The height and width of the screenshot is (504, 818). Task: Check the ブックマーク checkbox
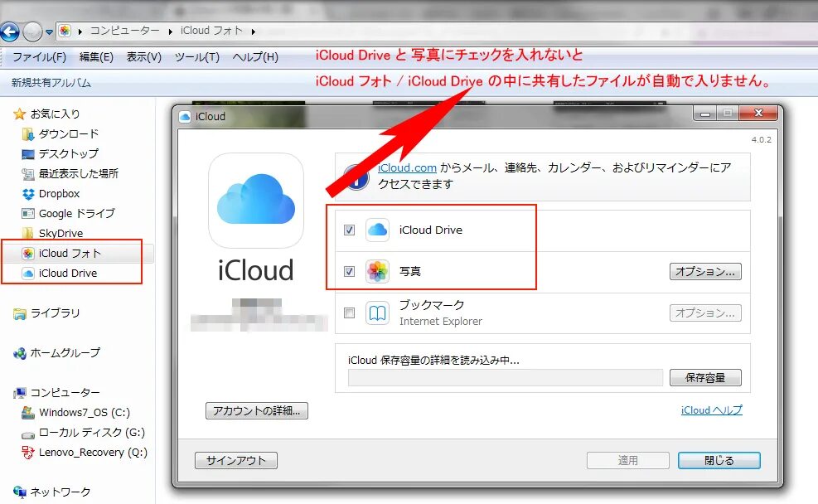point(350,313)
